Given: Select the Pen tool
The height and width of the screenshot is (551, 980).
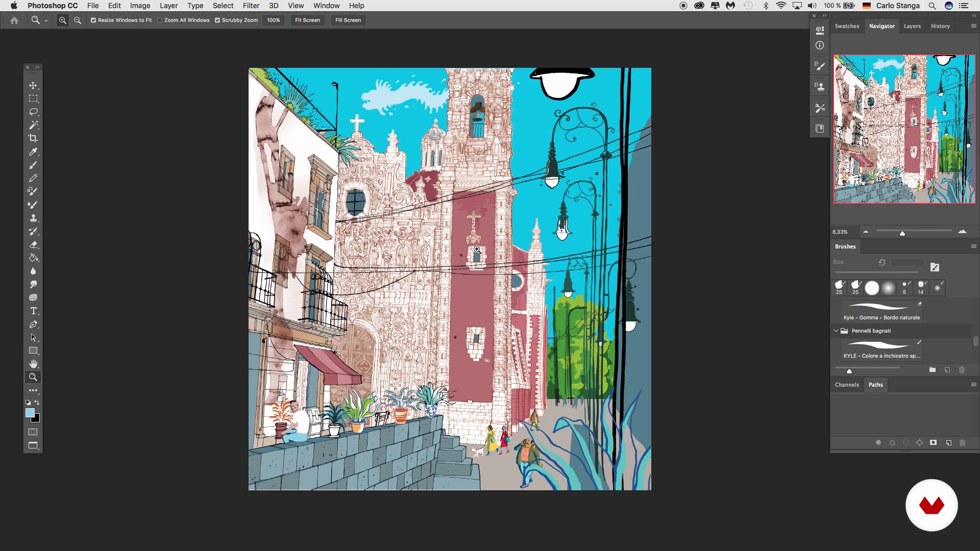Looking at the screenshot, I should click(33, 324).
